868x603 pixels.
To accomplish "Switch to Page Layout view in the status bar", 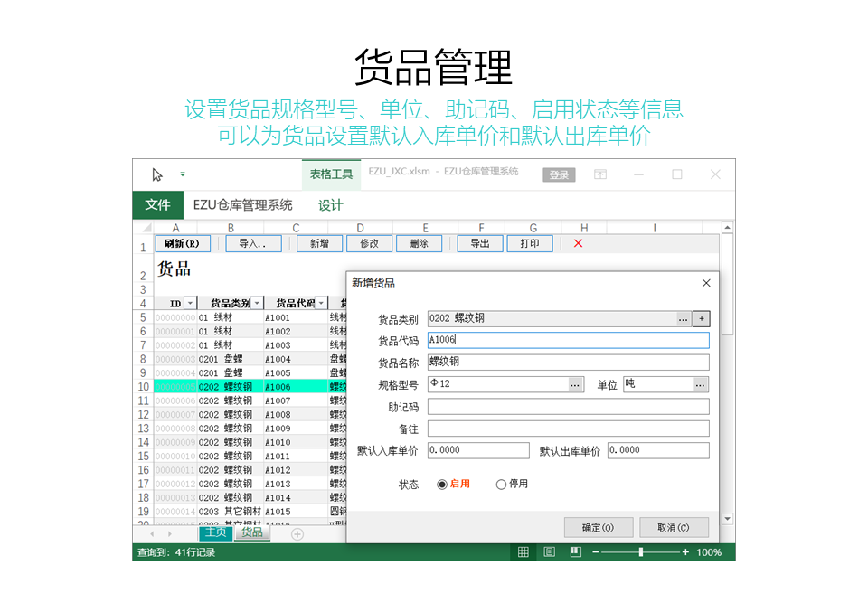I will (x=549, y=552).
